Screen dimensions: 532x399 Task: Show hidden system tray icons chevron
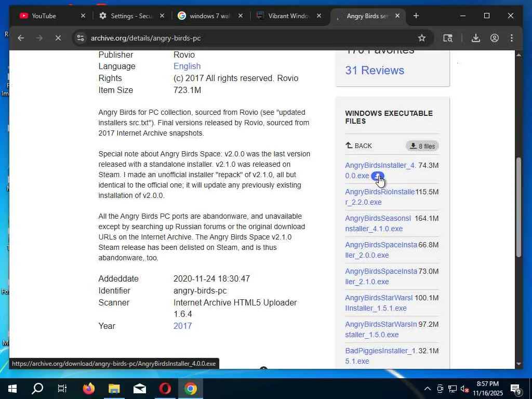click(428, 389)
